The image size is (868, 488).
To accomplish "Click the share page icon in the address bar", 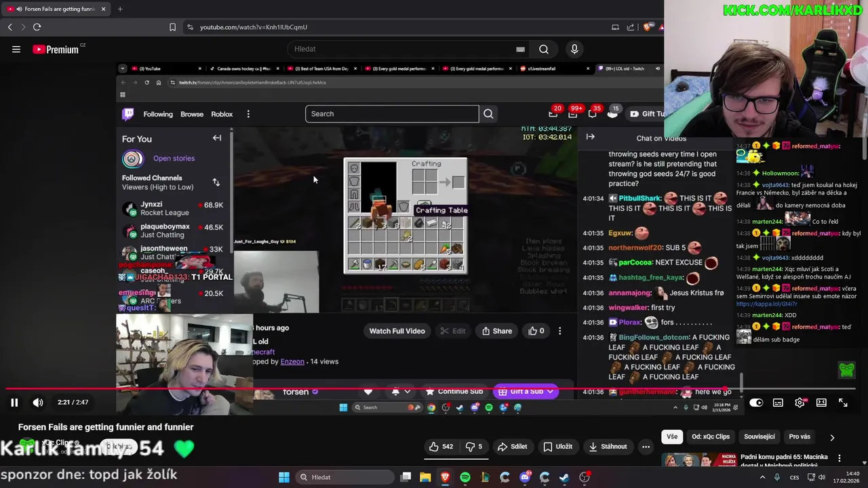I will point(631,27).
